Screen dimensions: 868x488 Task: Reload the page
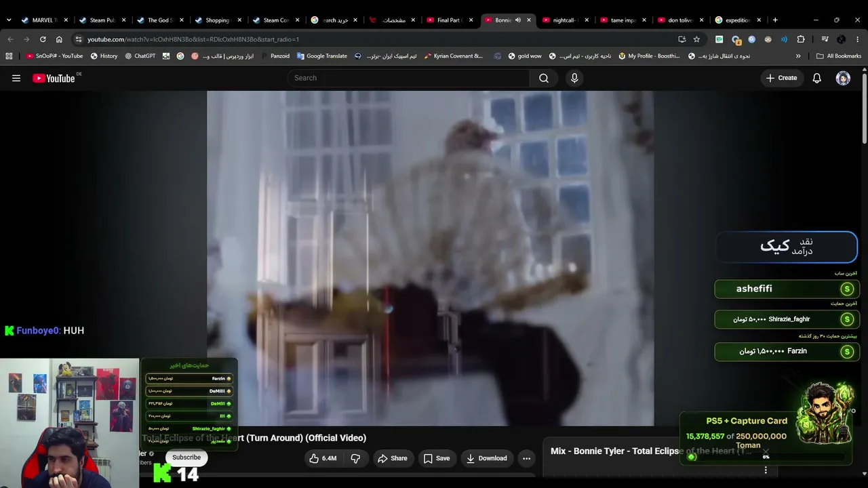(43, 39)
